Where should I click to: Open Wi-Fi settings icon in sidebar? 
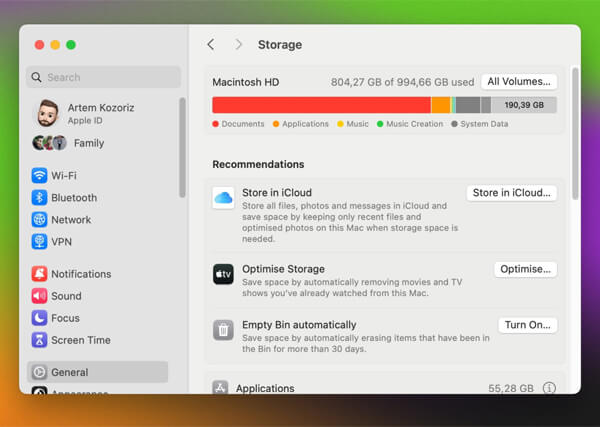click(x=39, y=176)
